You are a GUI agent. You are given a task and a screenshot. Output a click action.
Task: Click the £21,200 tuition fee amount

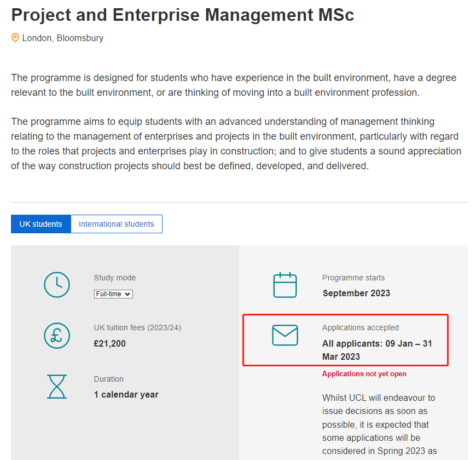[110, 344]
